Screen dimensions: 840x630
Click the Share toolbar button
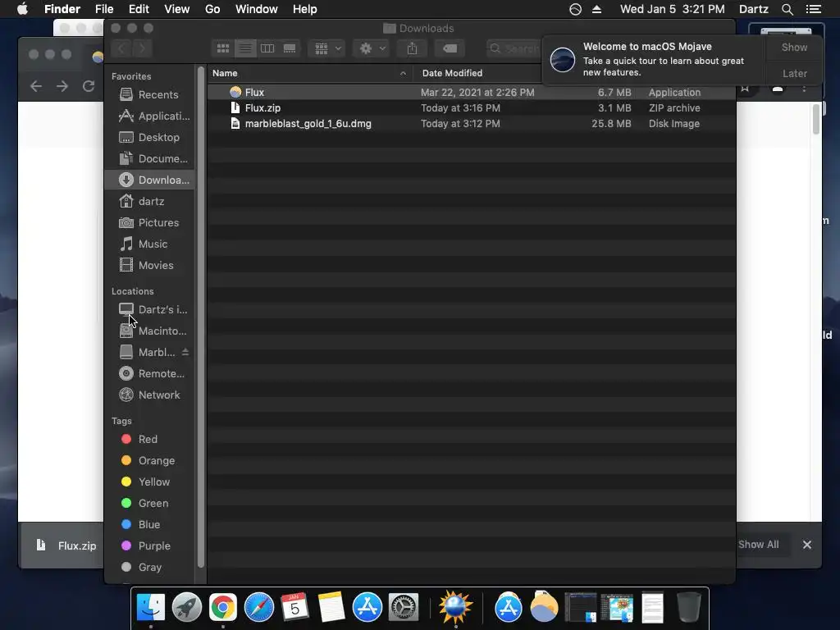412,48
